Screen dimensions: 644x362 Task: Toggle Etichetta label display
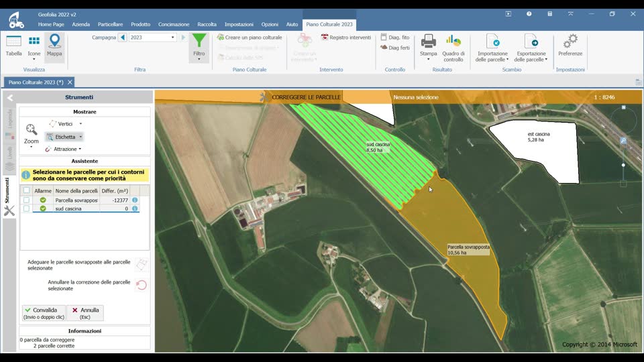[x=61, y=137]
